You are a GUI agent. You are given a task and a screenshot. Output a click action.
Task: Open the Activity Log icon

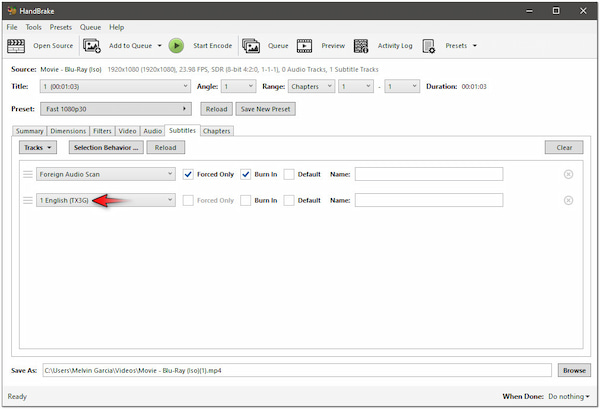(x=360, y=45)
